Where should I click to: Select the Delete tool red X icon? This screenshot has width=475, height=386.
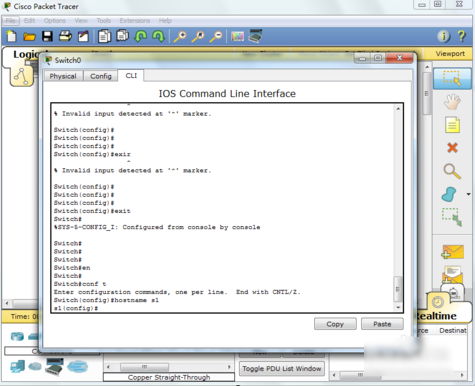pos(452,147)
